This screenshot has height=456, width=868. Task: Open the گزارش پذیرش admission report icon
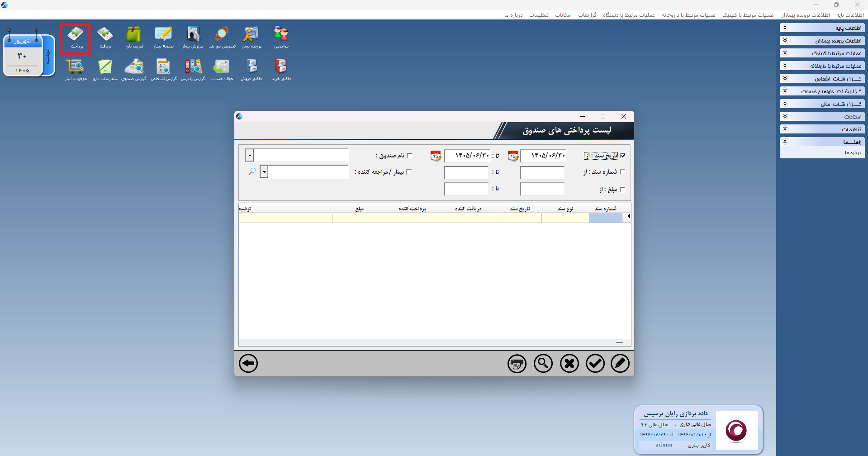pyautogui.click(x=193, y=70)
